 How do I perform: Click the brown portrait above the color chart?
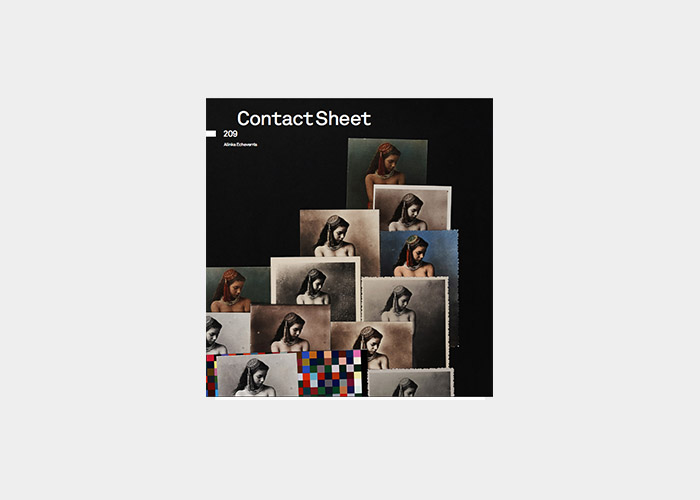(x=291, y=328)
